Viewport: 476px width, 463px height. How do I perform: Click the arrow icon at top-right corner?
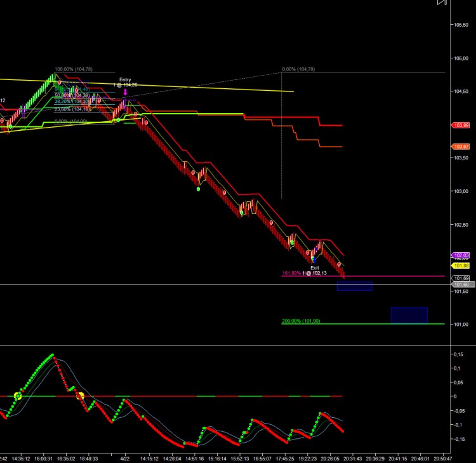442,2
